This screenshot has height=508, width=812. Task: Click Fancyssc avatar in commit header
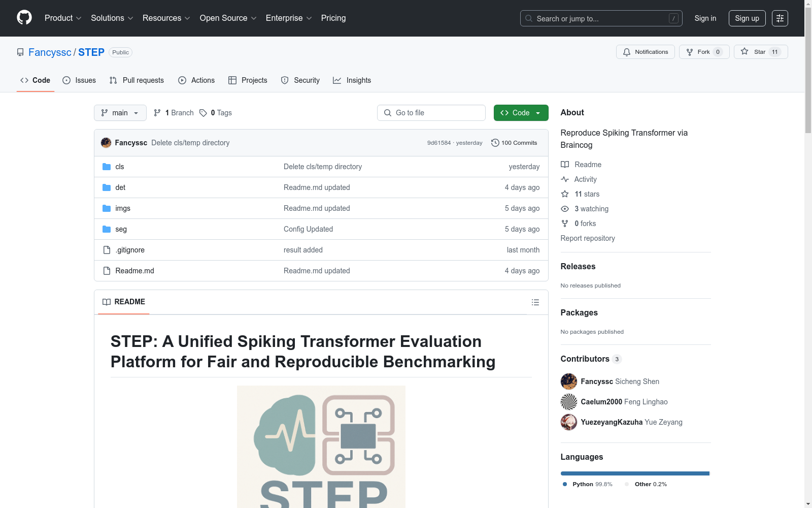coord(106,143)
